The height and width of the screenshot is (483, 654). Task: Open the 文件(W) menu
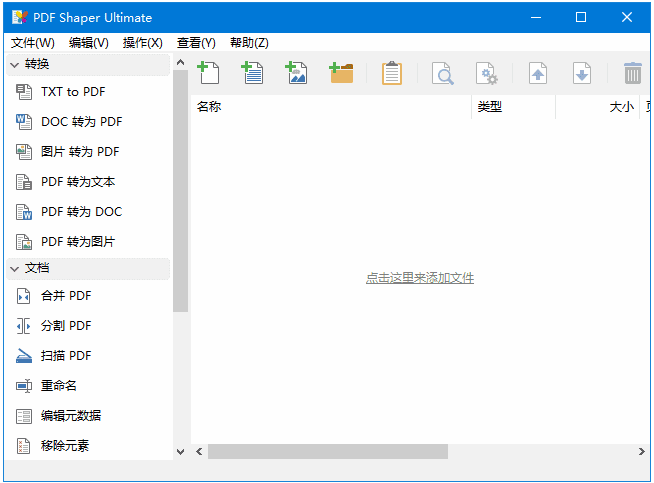pyautogui.click(x=33, y=43)
